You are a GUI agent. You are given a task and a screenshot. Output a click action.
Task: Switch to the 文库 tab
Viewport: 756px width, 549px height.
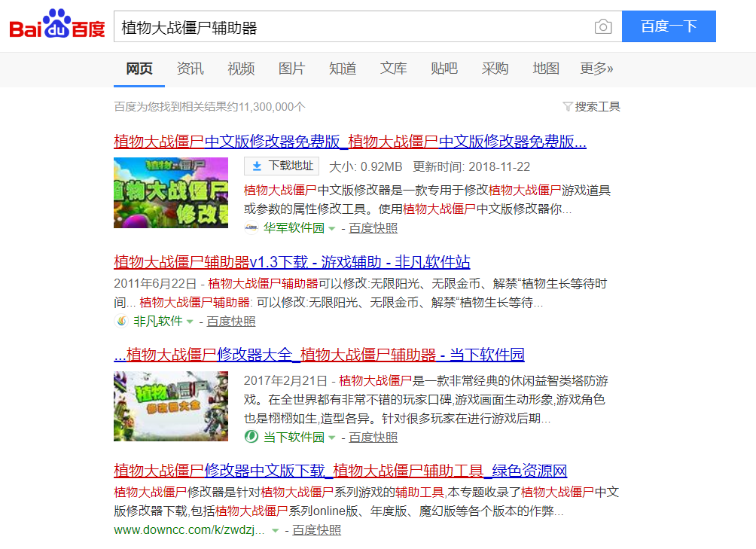[x=393, y=69]
